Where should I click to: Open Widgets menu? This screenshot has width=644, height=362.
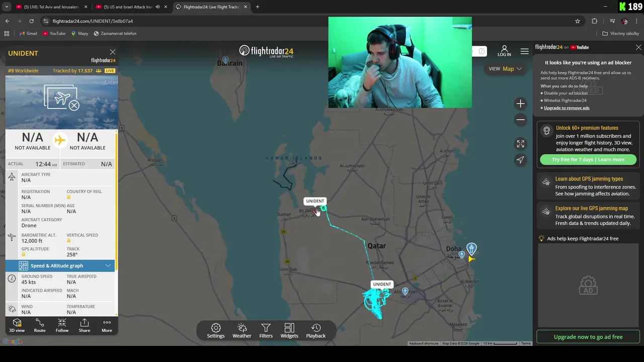[289, 331]
